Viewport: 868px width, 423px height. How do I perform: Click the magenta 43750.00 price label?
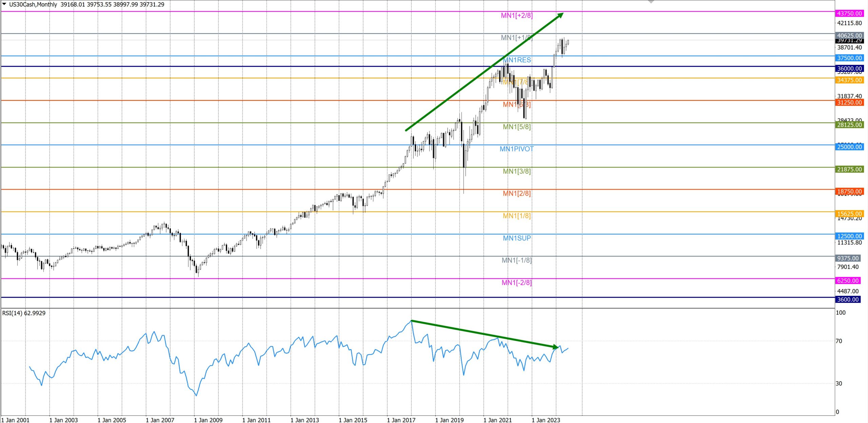coord(849,13)
